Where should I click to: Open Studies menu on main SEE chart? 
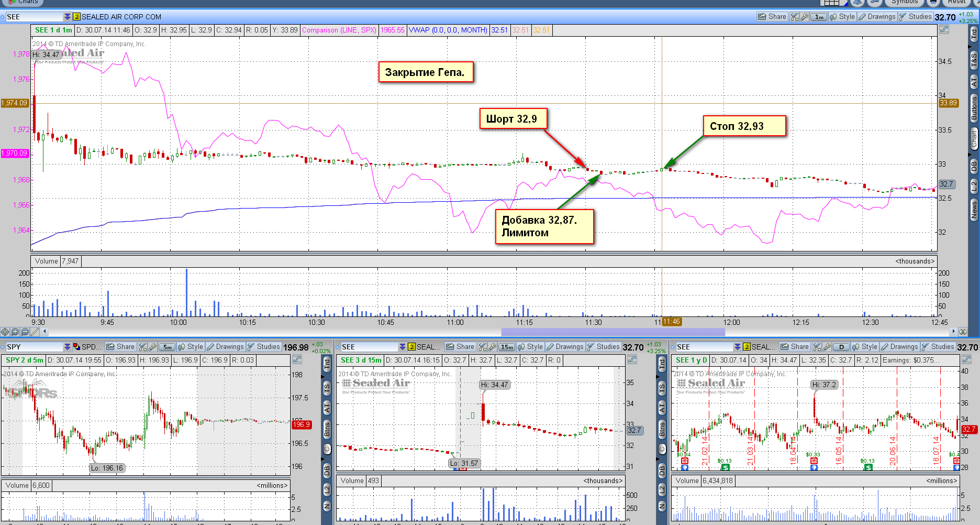pos(915,17)
